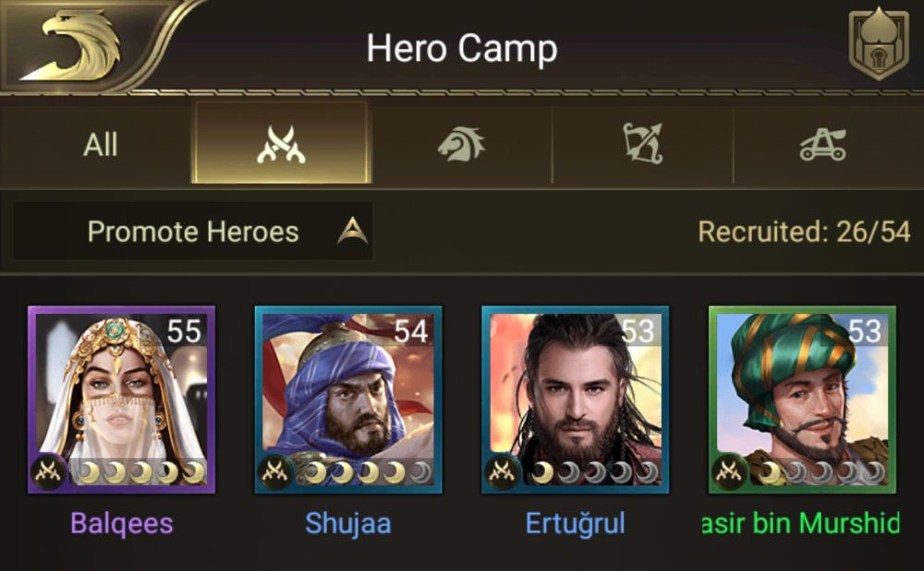Select the crossed swords infantry tab

281,143
